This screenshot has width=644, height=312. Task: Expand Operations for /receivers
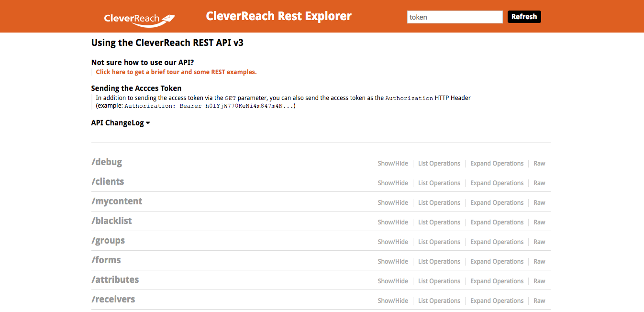pyautogui.click(x=497, y=301)
